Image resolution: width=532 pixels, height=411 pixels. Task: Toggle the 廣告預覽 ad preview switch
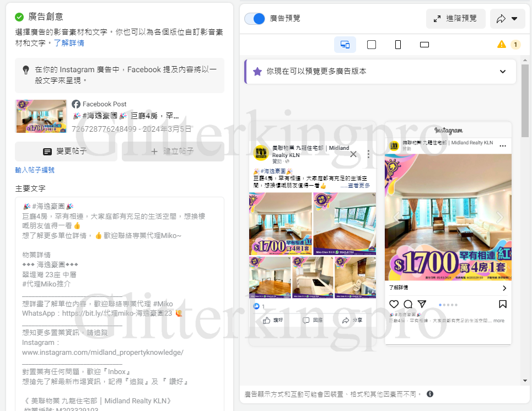click(x=255, y=19)
